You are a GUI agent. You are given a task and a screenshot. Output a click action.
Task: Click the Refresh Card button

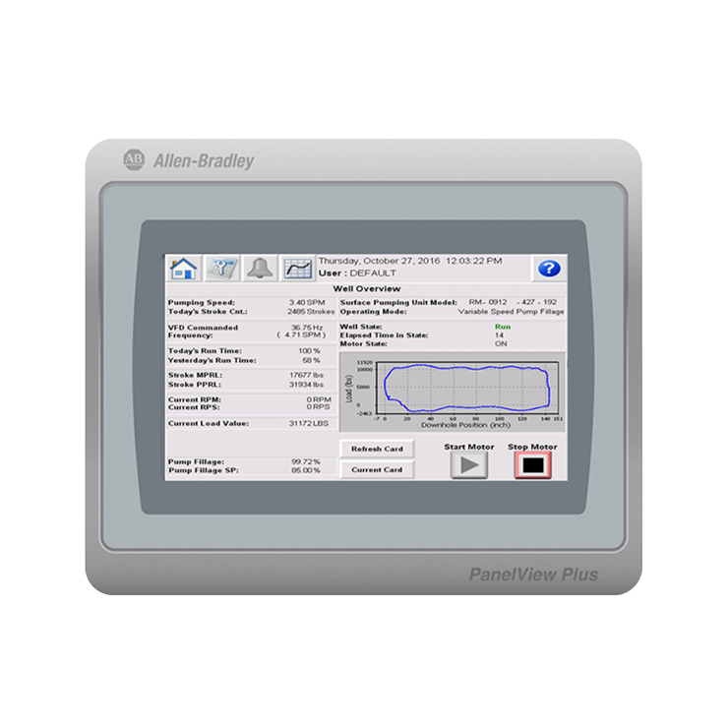click(377, 449)
